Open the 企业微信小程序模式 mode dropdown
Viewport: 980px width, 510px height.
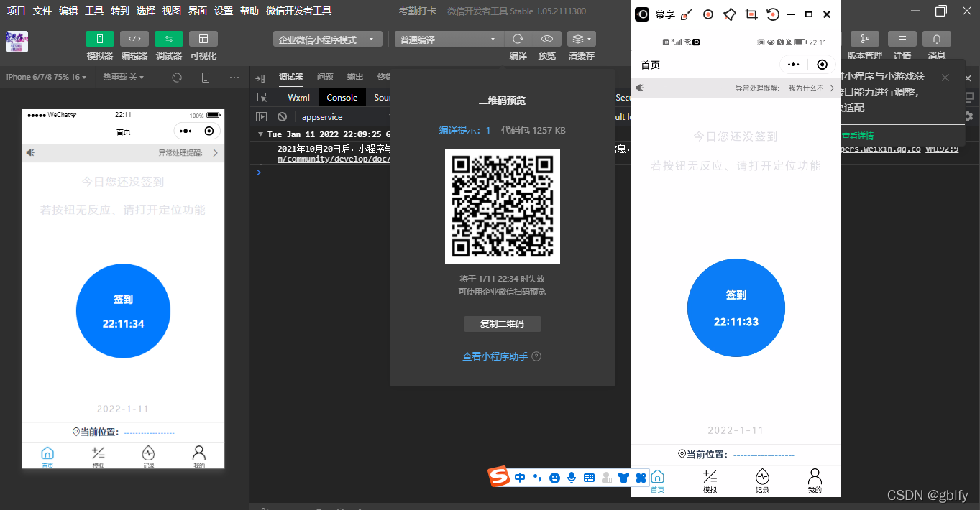pyautogui.click(x=328, y=40)
